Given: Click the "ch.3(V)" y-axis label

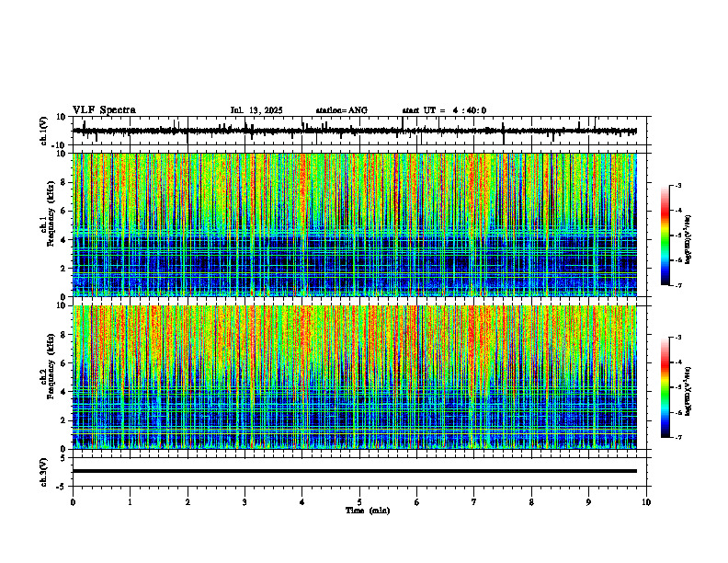Looking at the screenshot, I should click(x=44, y=472).
